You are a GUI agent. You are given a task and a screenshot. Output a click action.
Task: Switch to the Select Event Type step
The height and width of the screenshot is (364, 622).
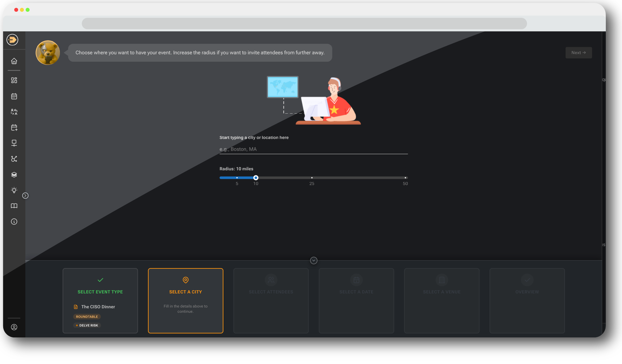point(100,301)
